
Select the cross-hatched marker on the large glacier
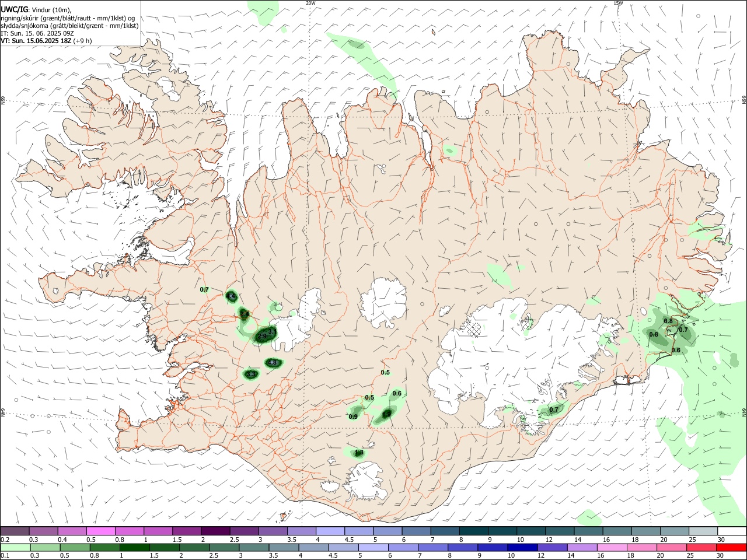474,330
